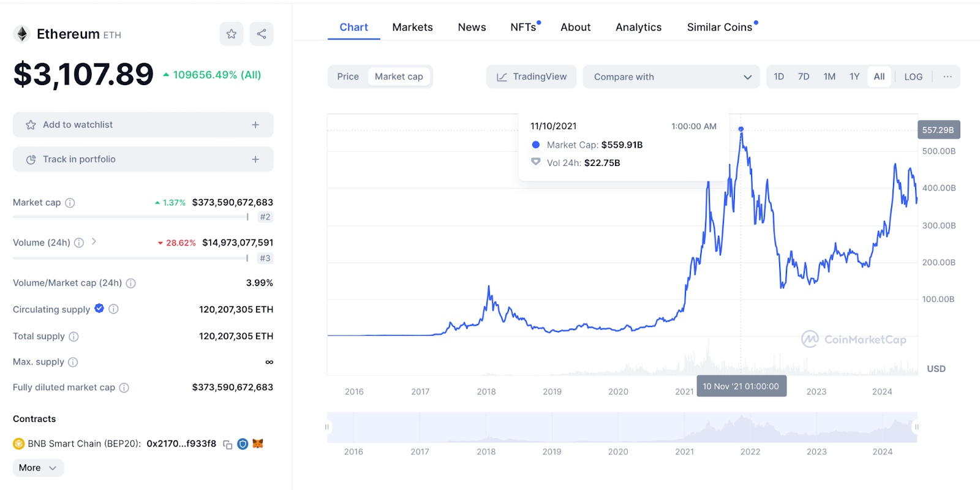Click the volume rank progress bar
This screenshot has height=490, width=980.
130,258
